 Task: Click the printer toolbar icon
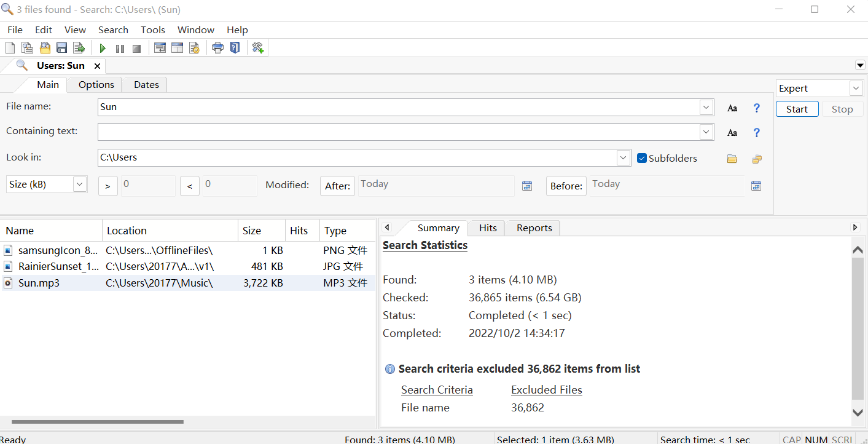point(217,48)
